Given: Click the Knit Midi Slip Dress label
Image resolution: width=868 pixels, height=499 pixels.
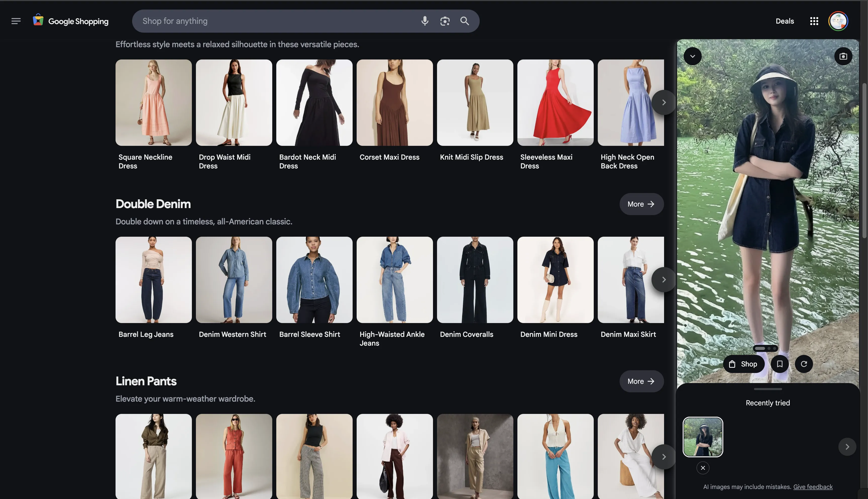Looking at the screenshot, I should coord(471,157).
